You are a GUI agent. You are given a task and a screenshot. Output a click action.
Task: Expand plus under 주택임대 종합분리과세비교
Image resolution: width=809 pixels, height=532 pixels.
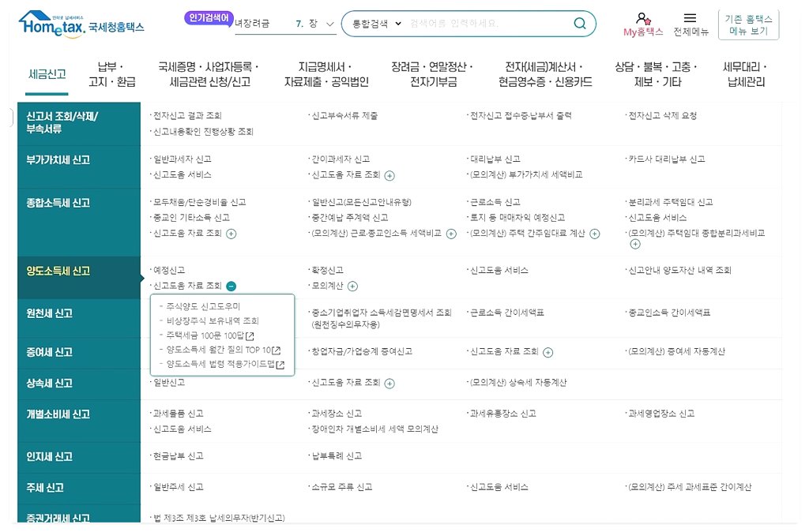(635, 245)
